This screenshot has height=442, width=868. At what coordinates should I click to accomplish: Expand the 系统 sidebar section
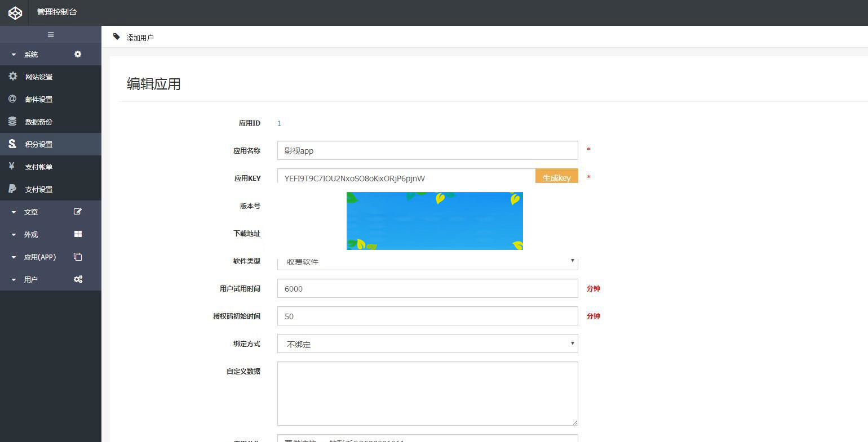click(x=31, y=54)
